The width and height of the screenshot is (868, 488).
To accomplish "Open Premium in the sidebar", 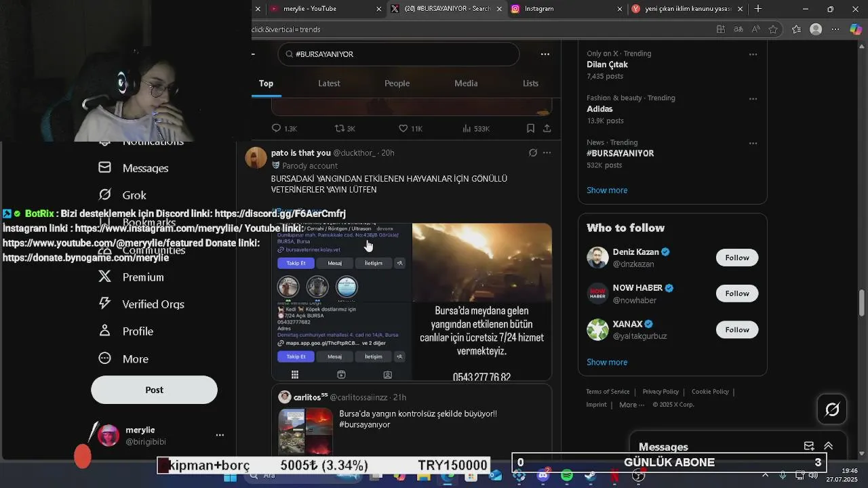I will [131, 277].
